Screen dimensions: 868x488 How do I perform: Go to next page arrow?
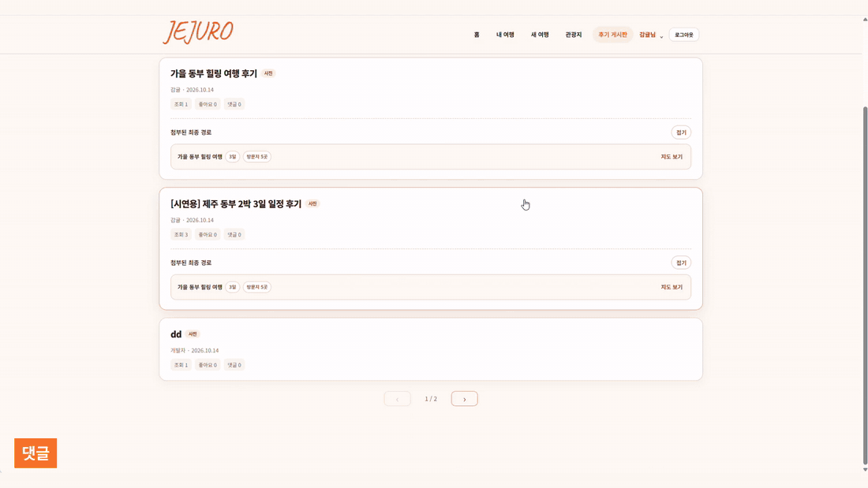[464, 399]
